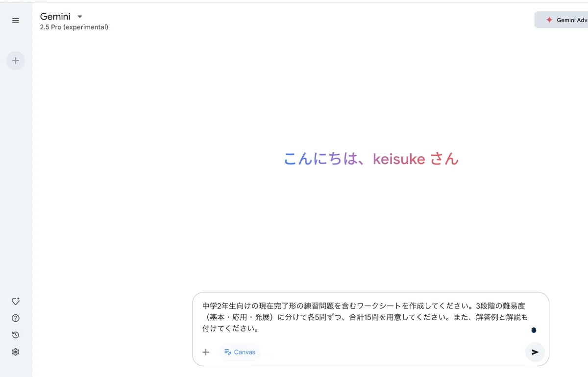588x377 pixels.
Task: Click inside the prompt text field
Action: click(366, 317)
